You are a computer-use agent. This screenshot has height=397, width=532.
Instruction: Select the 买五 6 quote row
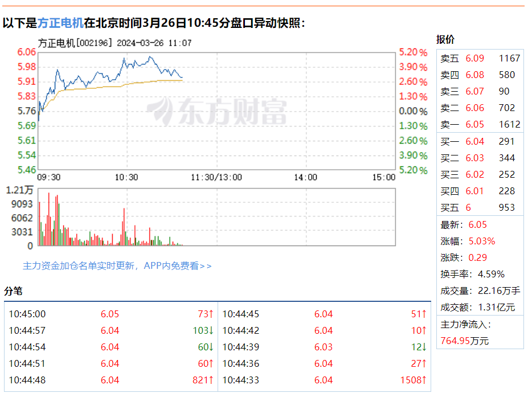click(x=480, y=208)
